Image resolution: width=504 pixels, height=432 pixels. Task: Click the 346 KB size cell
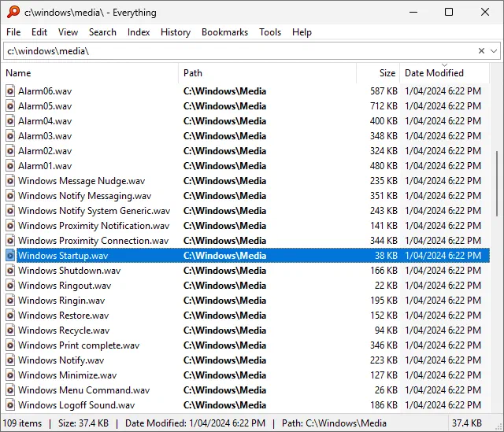tap(384, 345)
